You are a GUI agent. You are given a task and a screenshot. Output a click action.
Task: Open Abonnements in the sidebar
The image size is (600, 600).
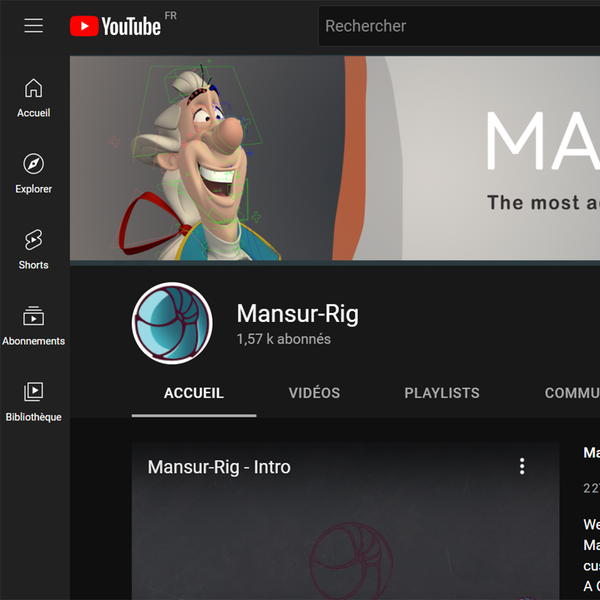tap(33, 326)
